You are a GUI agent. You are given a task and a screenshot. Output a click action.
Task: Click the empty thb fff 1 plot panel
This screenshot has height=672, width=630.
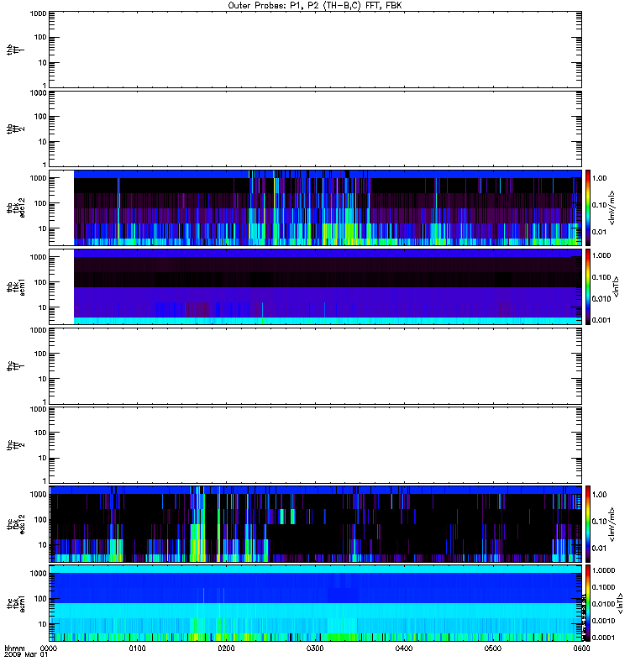(316, 50)
